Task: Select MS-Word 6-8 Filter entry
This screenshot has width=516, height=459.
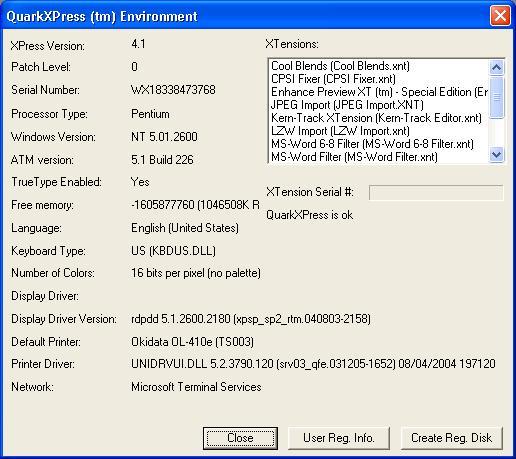Action: (372, 144)
